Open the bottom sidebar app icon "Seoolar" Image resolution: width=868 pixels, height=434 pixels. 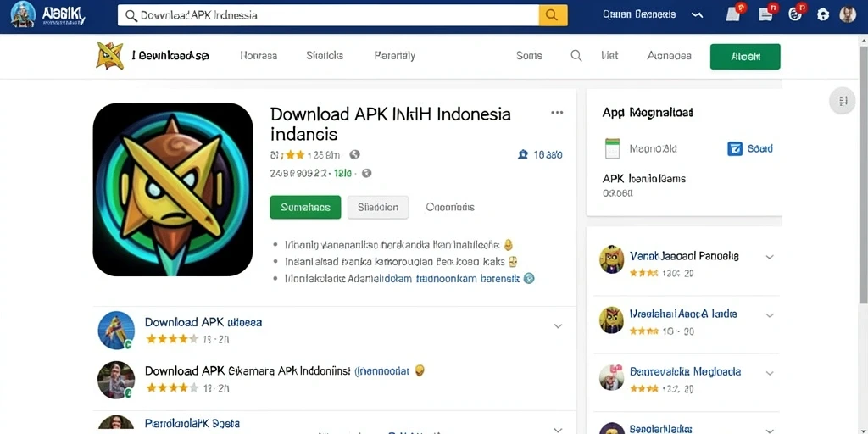point(612,428)
